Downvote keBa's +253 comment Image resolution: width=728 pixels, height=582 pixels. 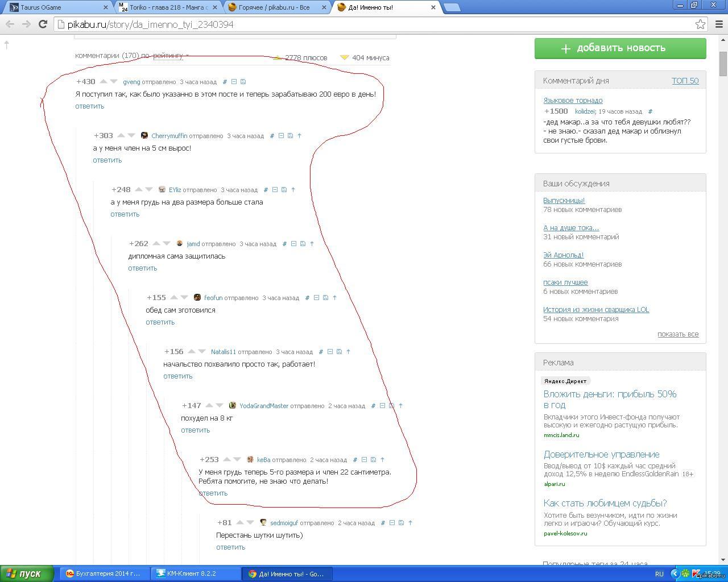coord(237,460)
